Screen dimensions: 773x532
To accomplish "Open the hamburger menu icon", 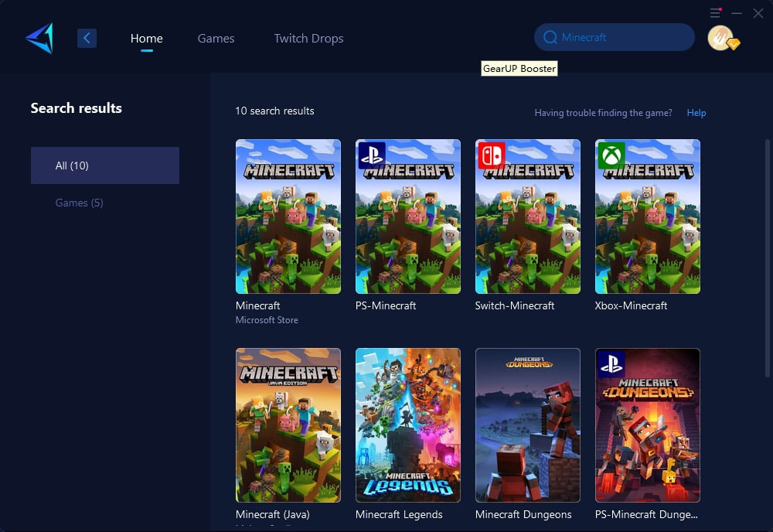I will (715, 13).
